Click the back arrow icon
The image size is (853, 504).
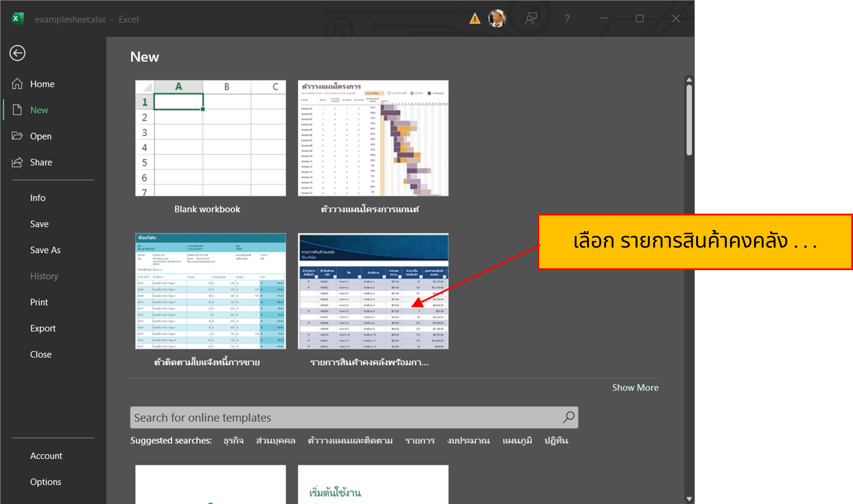click(x=17, y=53)
